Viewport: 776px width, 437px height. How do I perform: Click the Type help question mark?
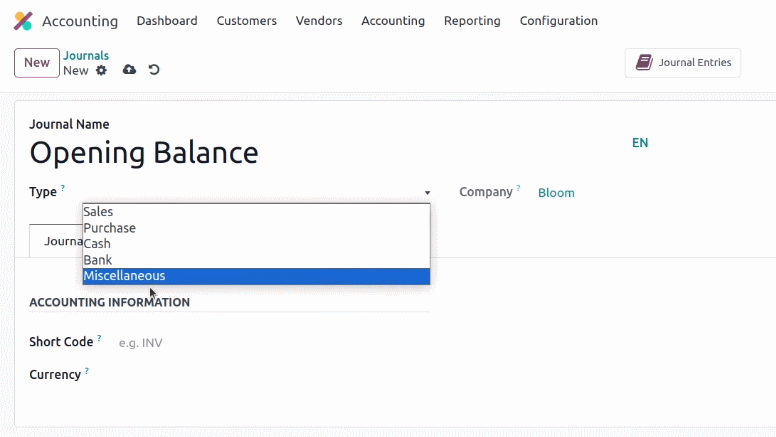pos(63,188)
